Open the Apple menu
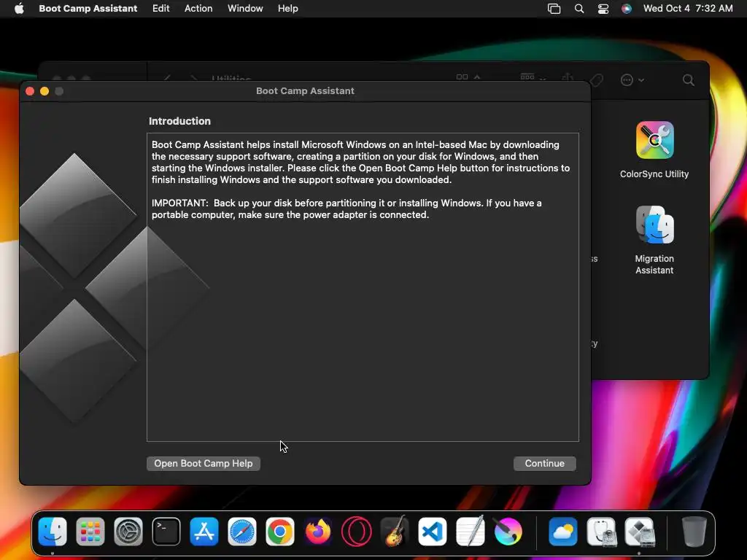The image size is (747, 560). [19, 9]
